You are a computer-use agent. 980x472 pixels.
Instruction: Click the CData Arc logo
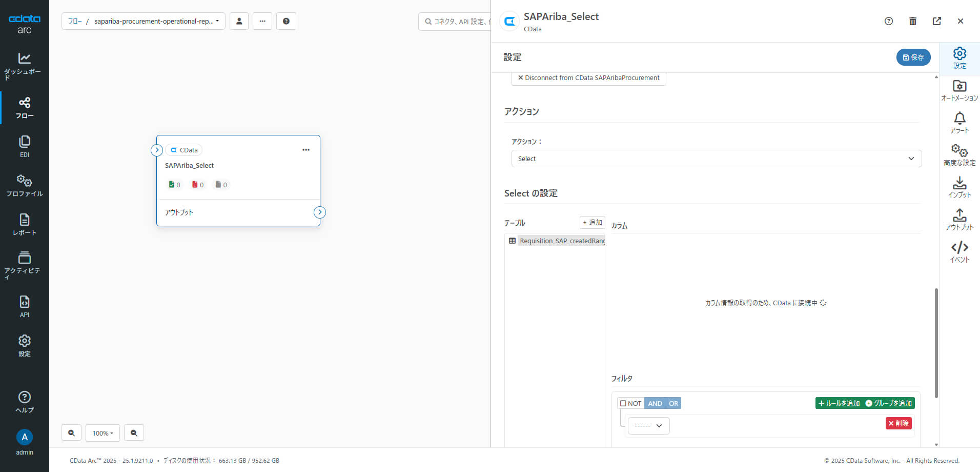(x=24, y=24)
